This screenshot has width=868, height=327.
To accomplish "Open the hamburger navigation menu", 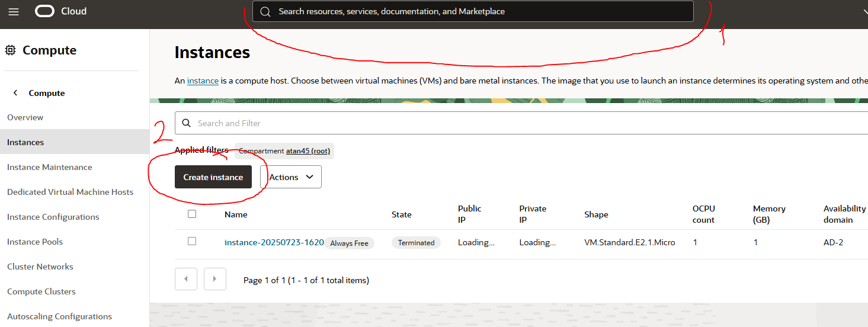I will click(14, 11).
